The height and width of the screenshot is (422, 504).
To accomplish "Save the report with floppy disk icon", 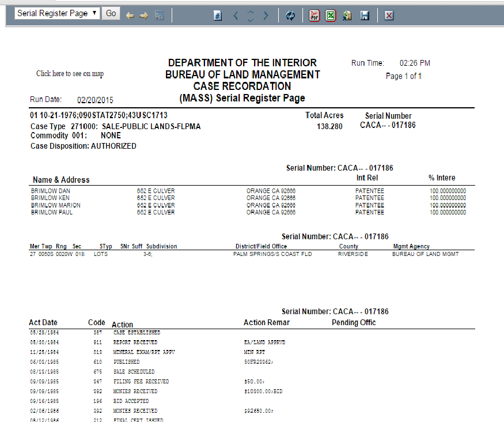I will [364, 16].
